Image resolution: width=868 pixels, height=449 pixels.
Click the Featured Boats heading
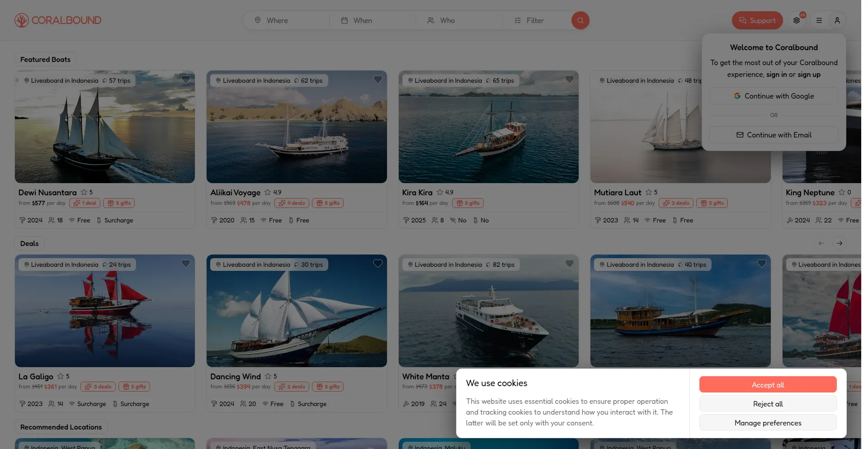tap(45, 60)
